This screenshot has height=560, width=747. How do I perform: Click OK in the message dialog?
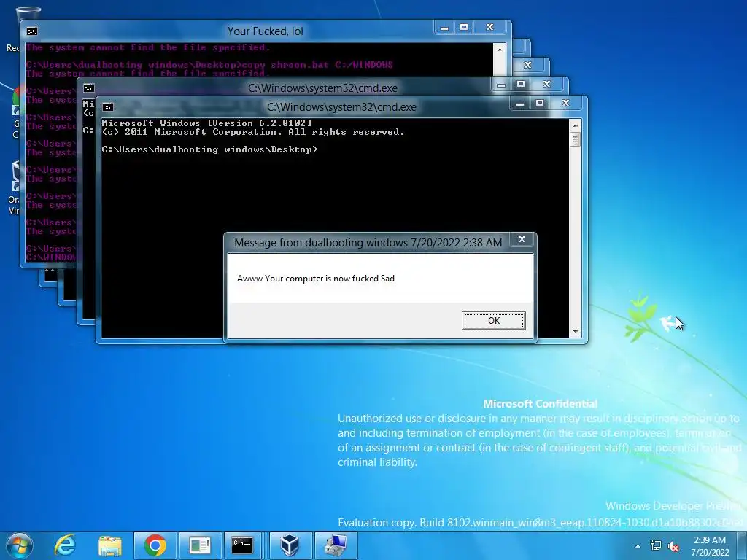click(494, 321)
